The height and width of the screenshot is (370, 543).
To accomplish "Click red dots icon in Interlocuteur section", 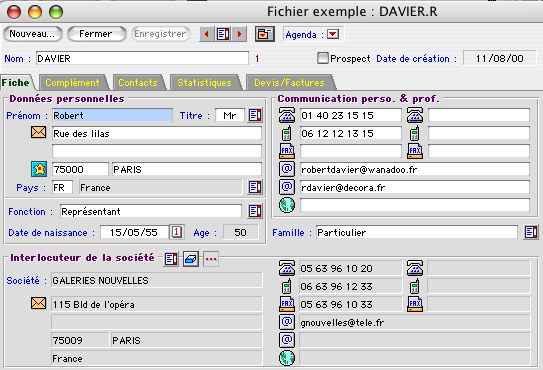I will (211, 259).
